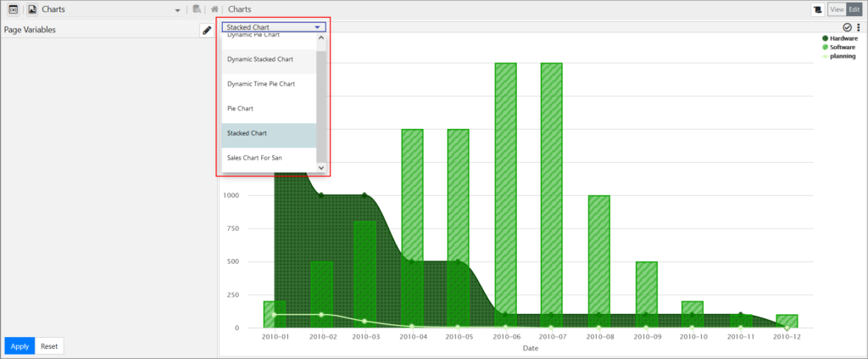
Task: Click the 500 y-axis label
Action: [x=234, y=261]
